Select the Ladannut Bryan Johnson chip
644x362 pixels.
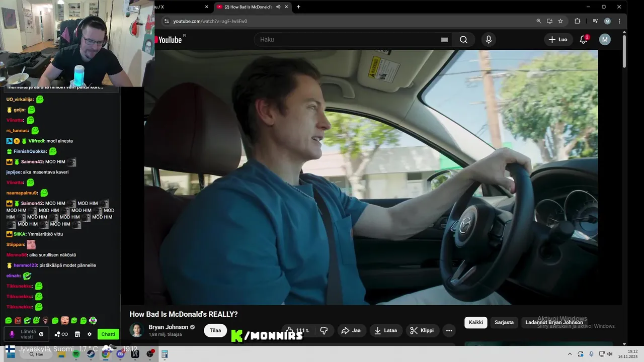click(x=554, y=323)
